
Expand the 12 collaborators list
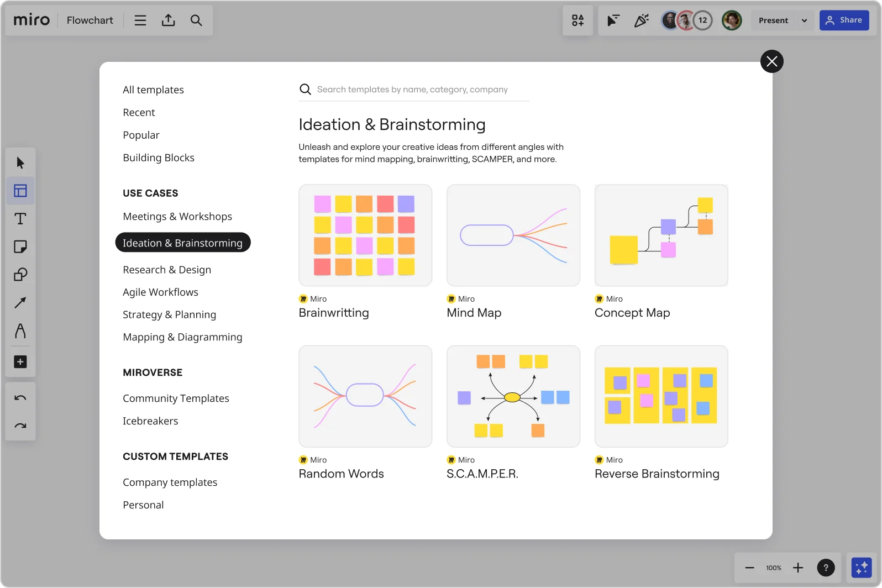tap(702, 20)
